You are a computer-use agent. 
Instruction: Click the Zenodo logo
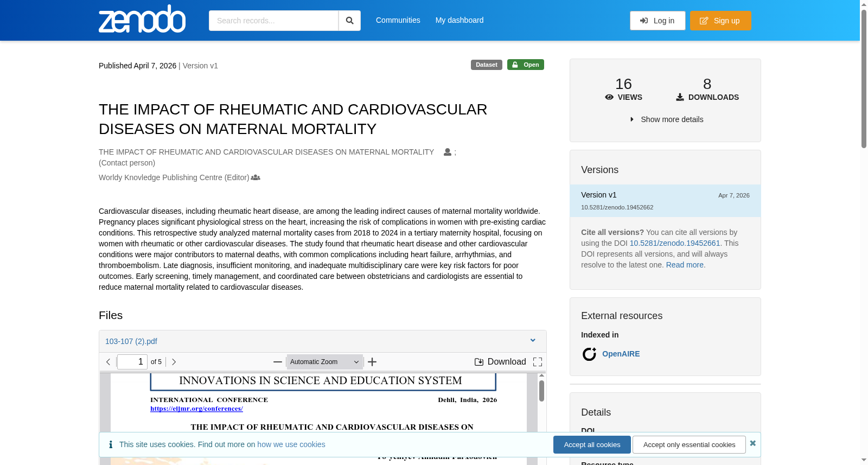[142, 19]
